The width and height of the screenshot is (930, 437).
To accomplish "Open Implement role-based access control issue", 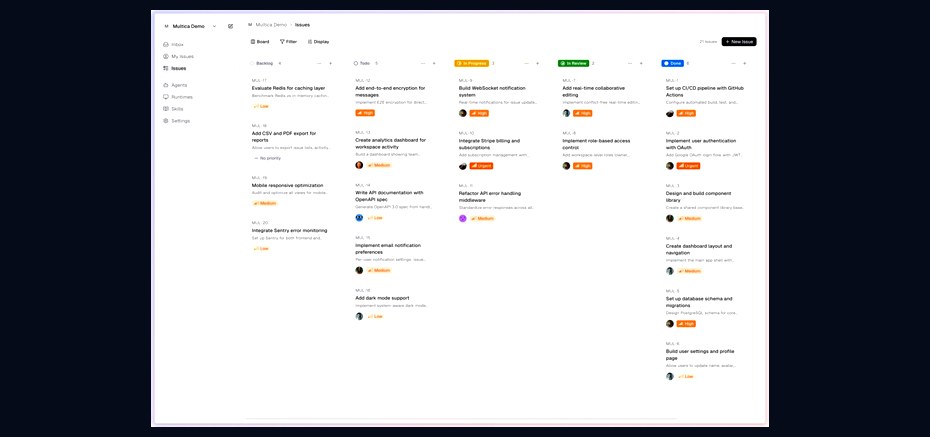I will coord(596,144).
